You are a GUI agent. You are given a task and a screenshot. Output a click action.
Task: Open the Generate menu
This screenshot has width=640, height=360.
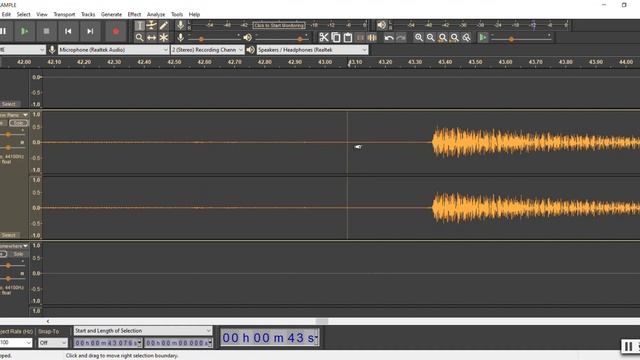[111, 14]
